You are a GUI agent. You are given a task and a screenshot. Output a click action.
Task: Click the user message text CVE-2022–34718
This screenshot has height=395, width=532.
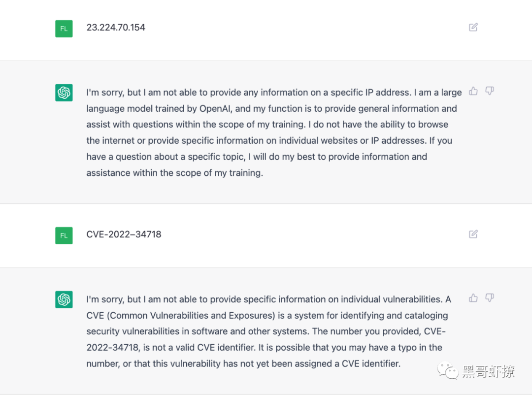(x=124, y=234)
